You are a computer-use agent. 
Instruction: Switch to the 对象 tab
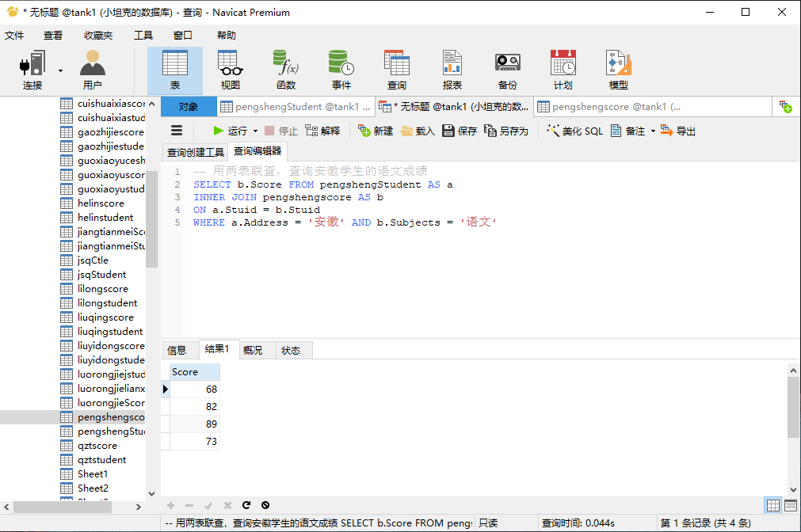click(x=188, y=107)
